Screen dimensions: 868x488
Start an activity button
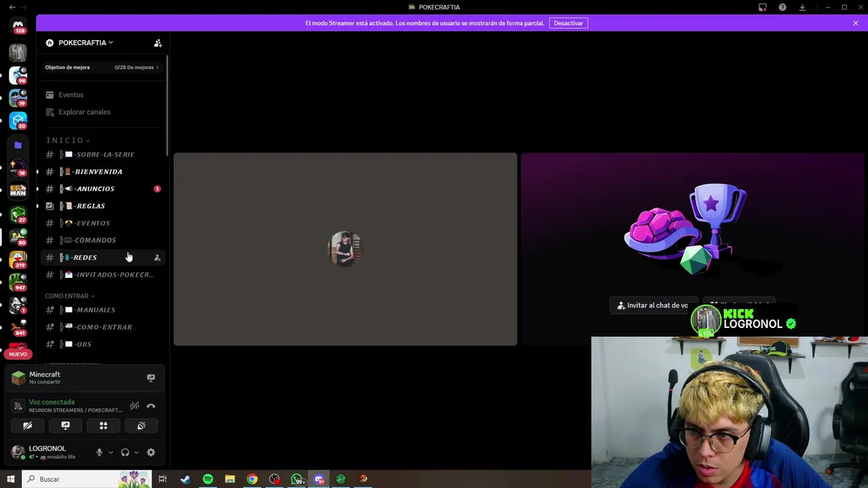(103, 426)
